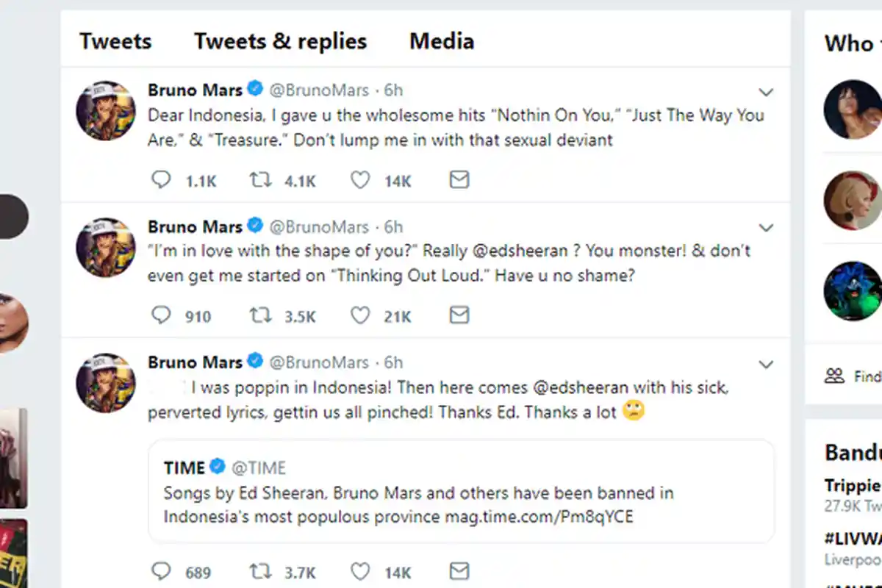Retweet the "shape of you" tweet

pyautogui.click(x=260, y=315)
